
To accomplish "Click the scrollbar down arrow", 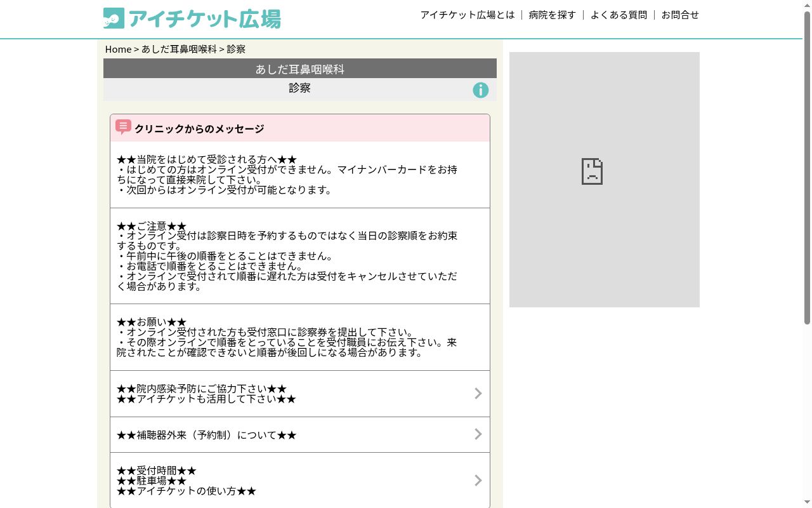I will pyautogui.click(x=807, y=503).
